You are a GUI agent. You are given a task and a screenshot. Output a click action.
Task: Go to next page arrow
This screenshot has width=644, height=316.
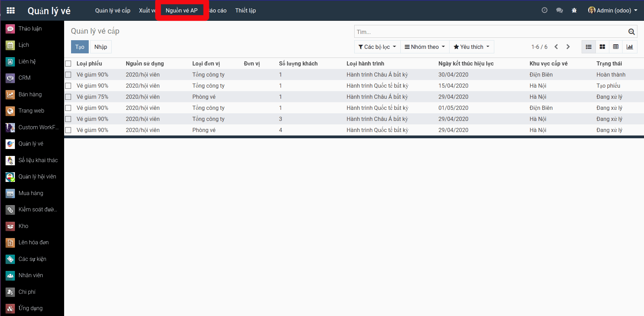(x=568, y=47)
